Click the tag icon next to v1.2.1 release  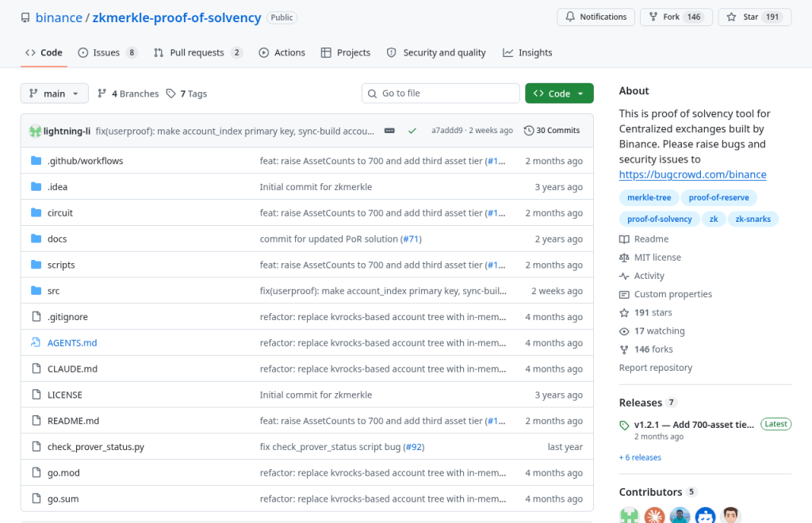(625, 426)
